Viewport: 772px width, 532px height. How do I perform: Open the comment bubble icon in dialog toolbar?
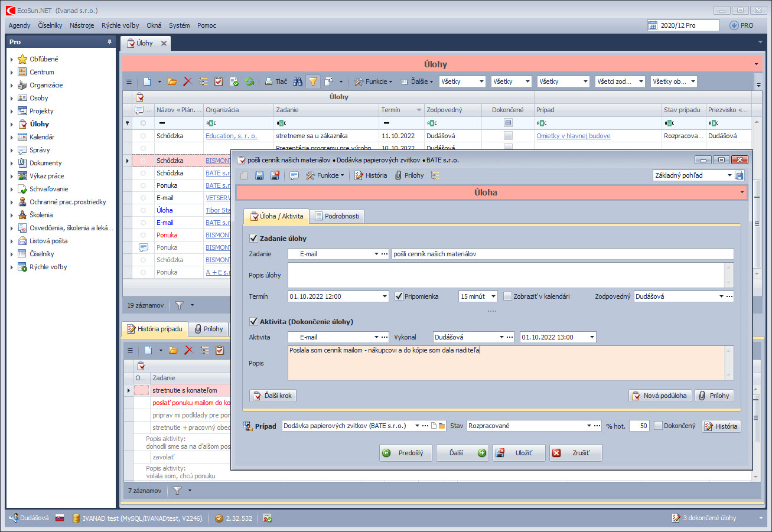point(294,175)
